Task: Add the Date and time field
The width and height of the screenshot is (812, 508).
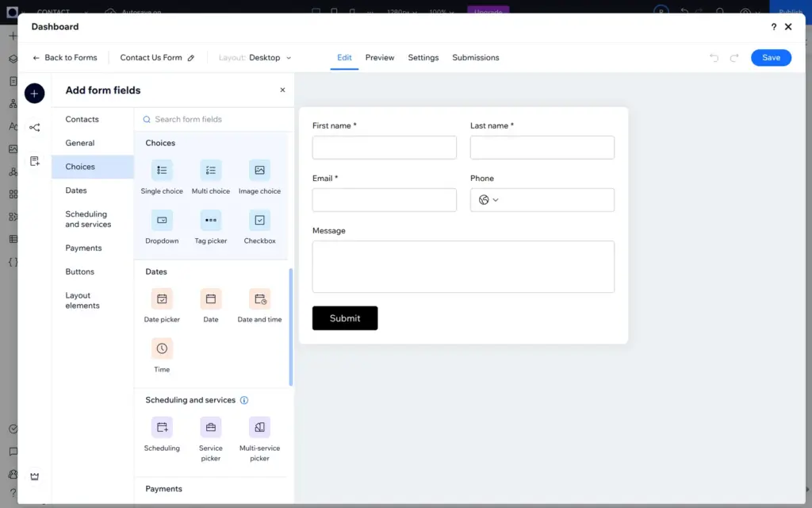Action: tap(259, 306)
